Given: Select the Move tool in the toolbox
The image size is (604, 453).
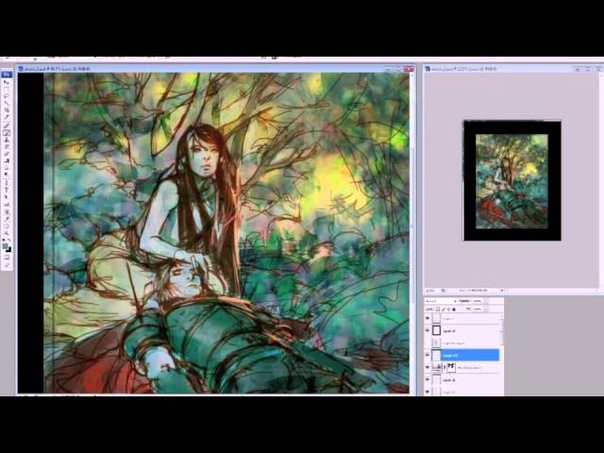Looking at the screenshot, I should click(x=7, y=82).
